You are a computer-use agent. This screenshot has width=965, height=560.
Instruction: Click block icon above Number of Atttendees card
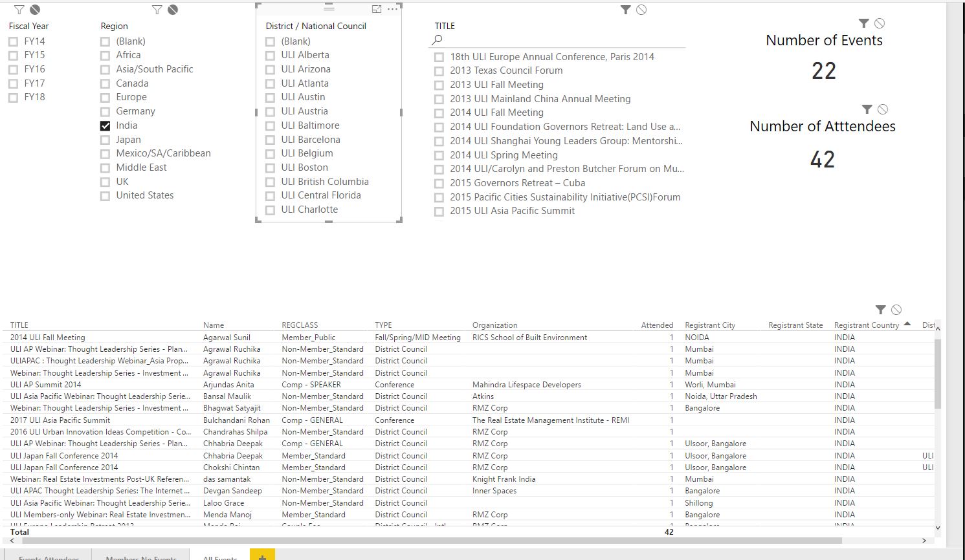point(883,109)
